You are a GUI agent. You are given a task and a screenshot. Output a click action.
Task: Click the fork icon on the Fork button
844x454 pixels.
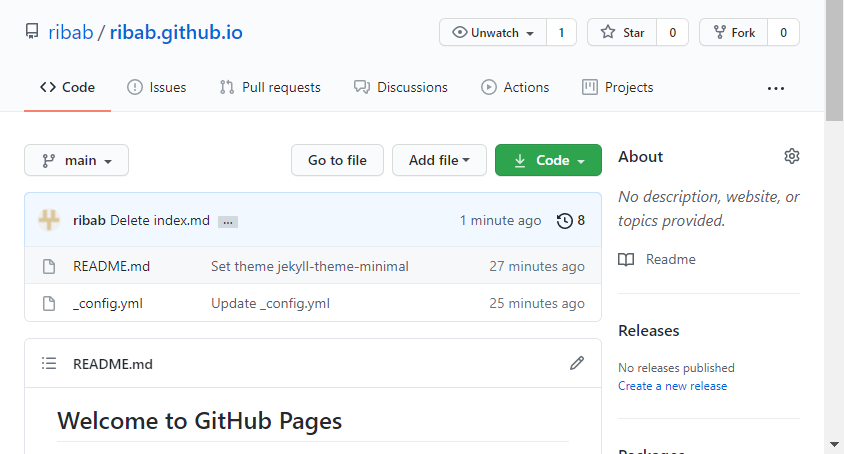coord(720,32)
